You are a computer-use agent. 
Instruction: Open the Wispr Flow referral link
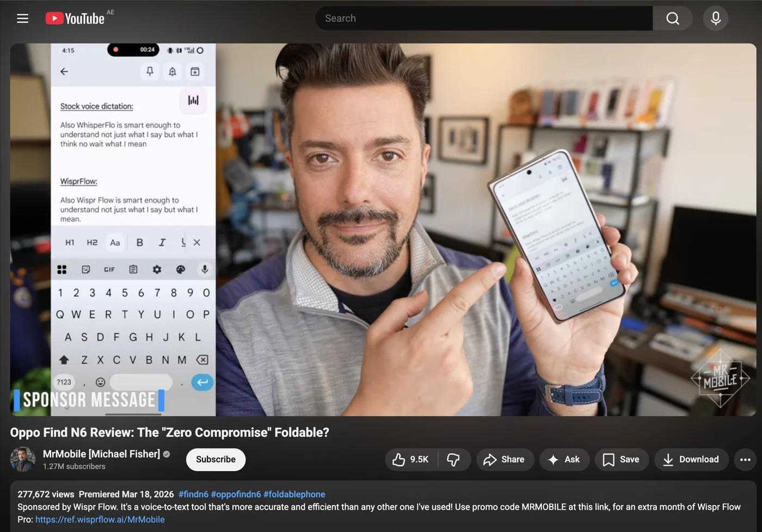(x=100, y=519)
